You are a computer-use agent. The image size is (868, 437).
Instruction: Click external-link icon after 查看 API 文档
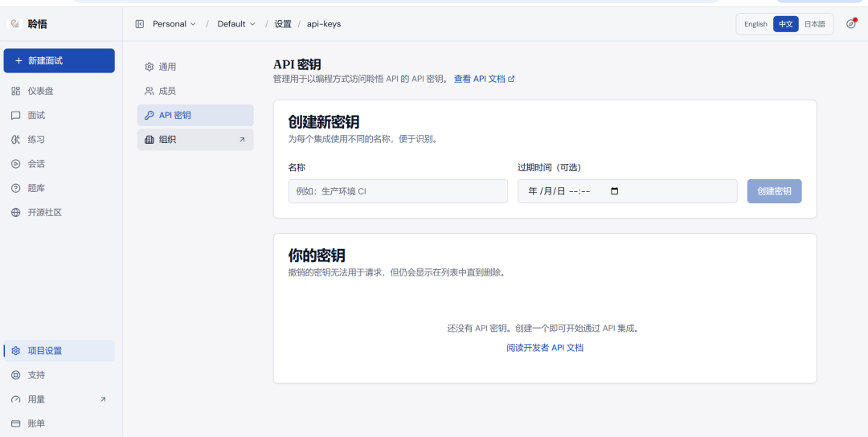coord(511,79)
